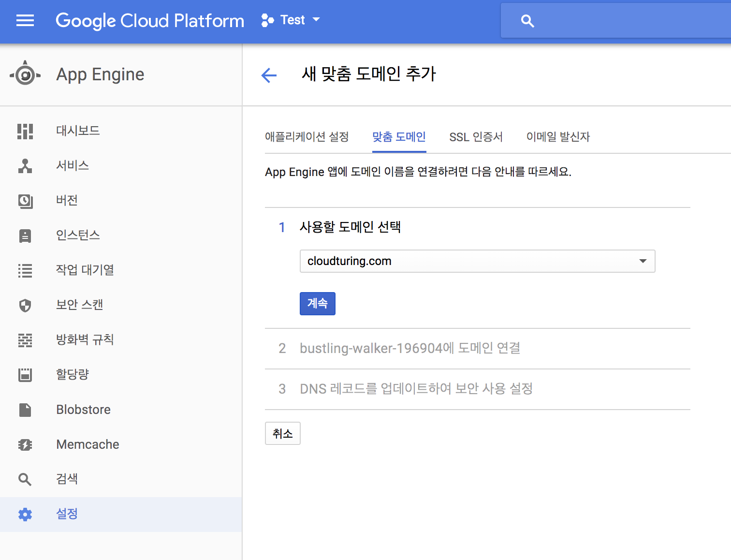Click the 버전 versions icon
The height and width of the screenshot is (560, 731).
[25, 201]
